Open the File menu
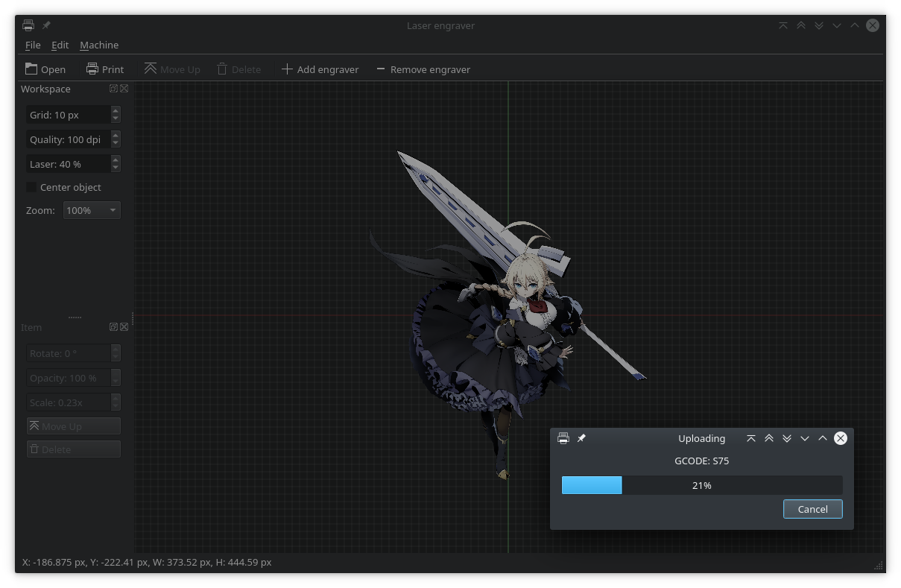The width and height of the screenshot is (901, 588). [33, 45]
